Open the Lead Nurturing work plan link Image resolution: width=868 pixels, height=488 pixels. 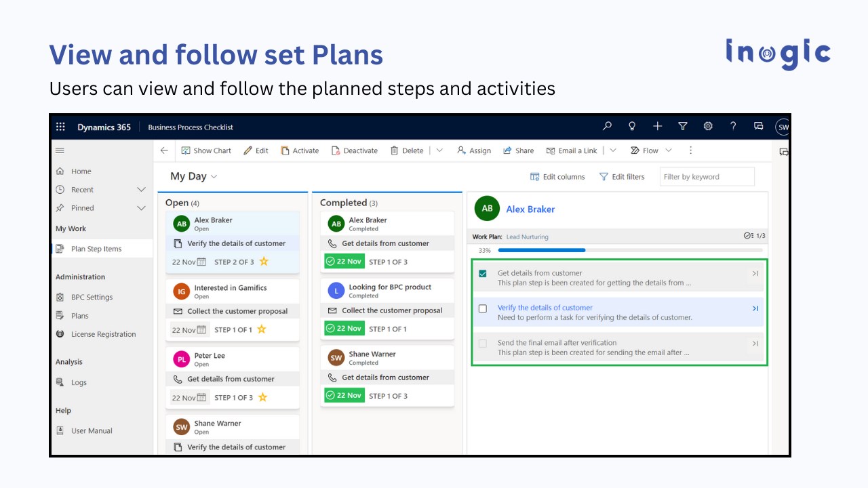pyautogui.click(x=527, y=237)
